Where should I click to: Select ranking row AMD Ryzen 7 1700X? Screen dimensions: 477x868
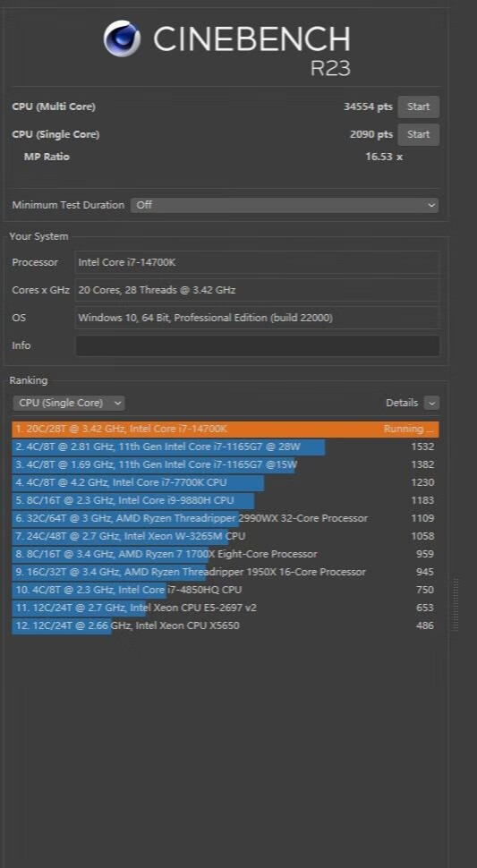226,554
